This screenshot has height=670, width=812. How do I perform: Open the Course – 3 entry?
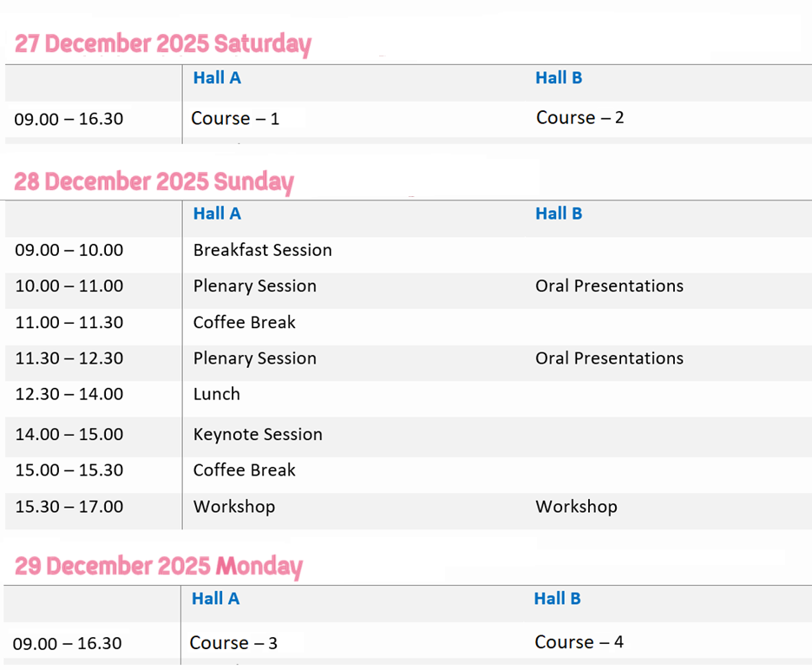(233, 643)
